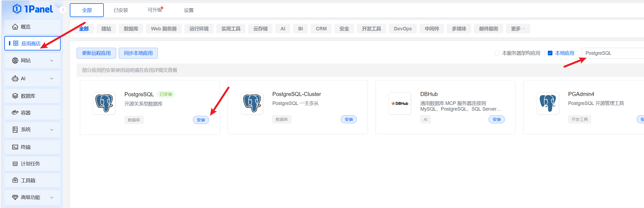Click the 1Panel logo
The image size is (644, 208).
tap(32, 9)
